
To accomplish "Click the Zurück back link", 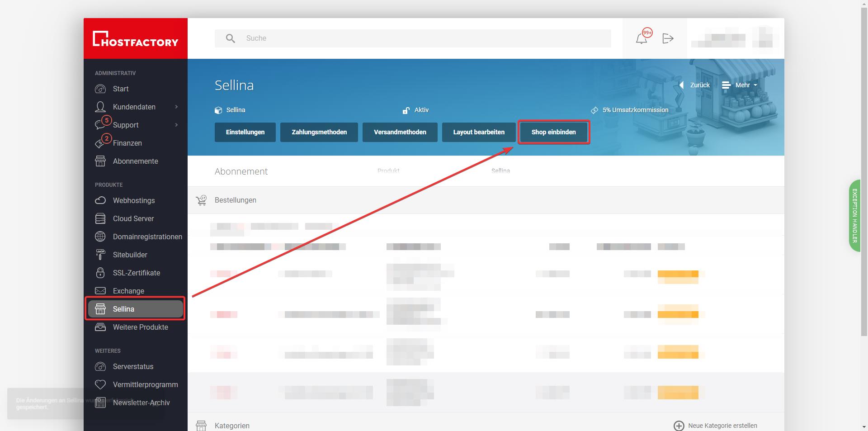I will 694,85.
